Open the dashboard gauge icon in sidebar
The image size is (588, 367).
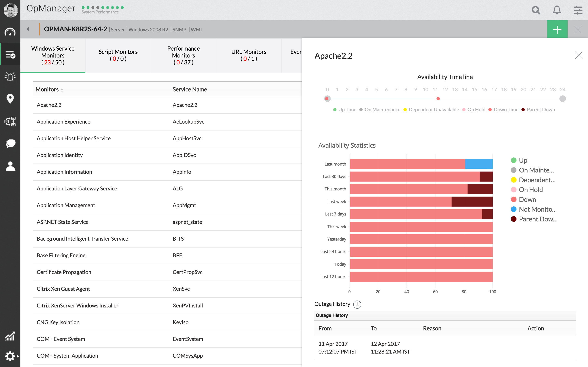coord(10,32)
